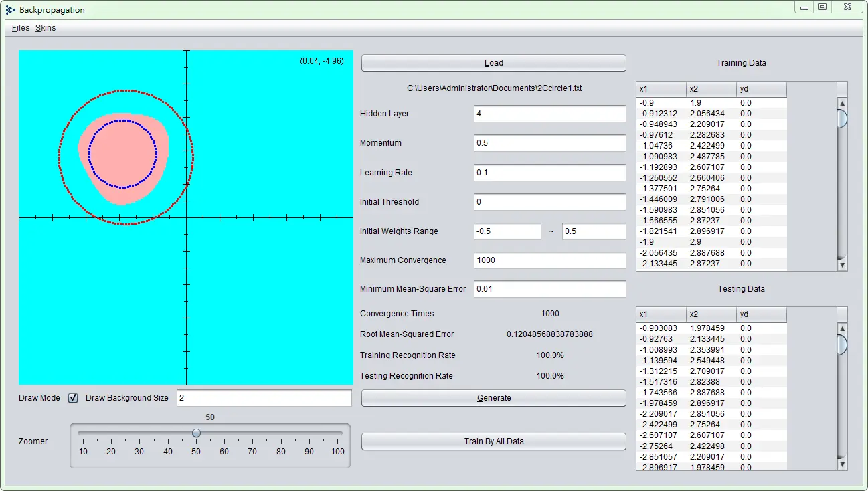868x491 pixels.
Task: Click the Training Recognition Rate value 100.0%
Action: 550,355
